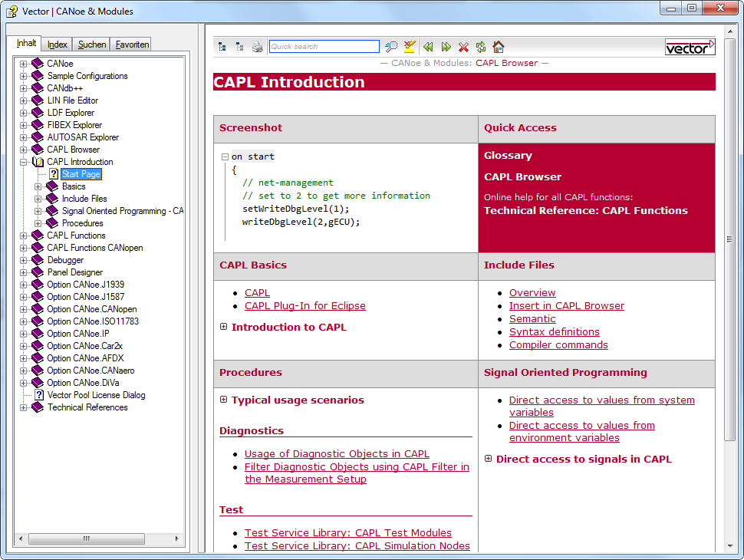Navigate forward using the green forward arrow icon

coord(445,46)
